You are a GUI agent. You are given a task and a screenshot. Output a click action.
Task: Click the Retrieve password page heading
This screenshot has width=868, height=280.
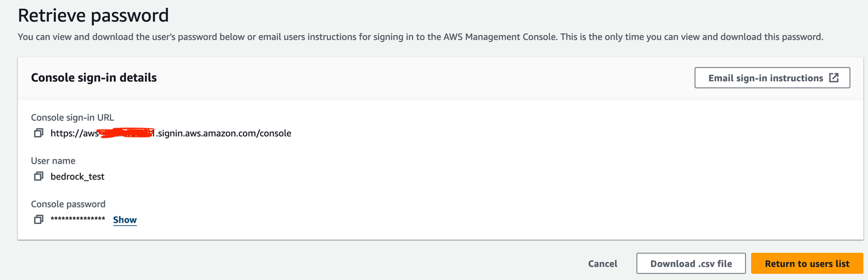tap(93, 15)
